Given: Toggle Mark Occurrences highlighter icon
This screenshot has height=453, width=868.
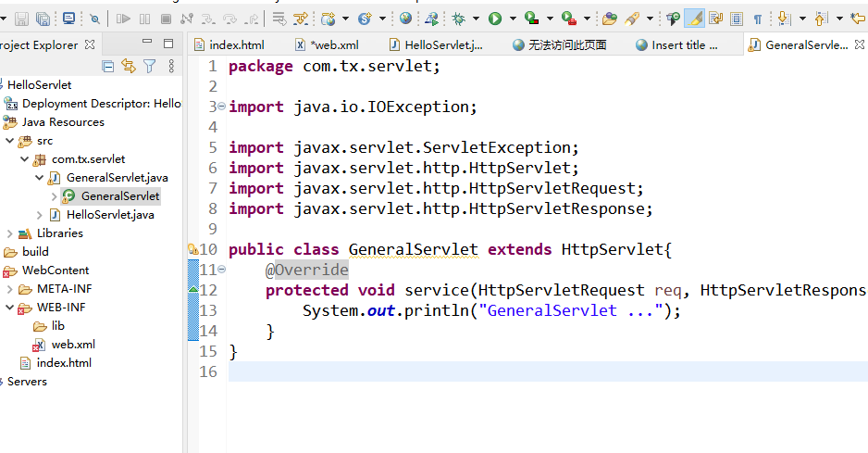Looking at the screenshot, I should click(x=695, y=19).
